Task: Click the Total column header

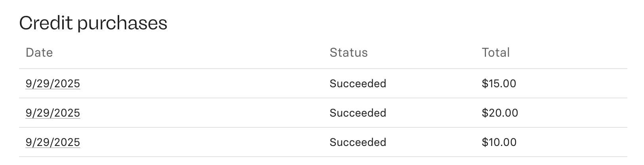Action: [x=495, y=53]
